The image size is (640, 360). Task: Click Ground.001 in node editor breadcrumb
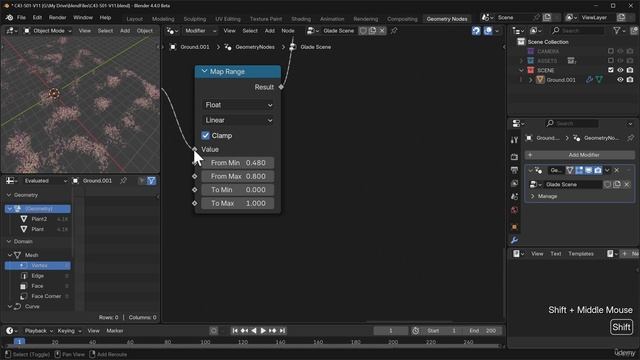(195, 47)
